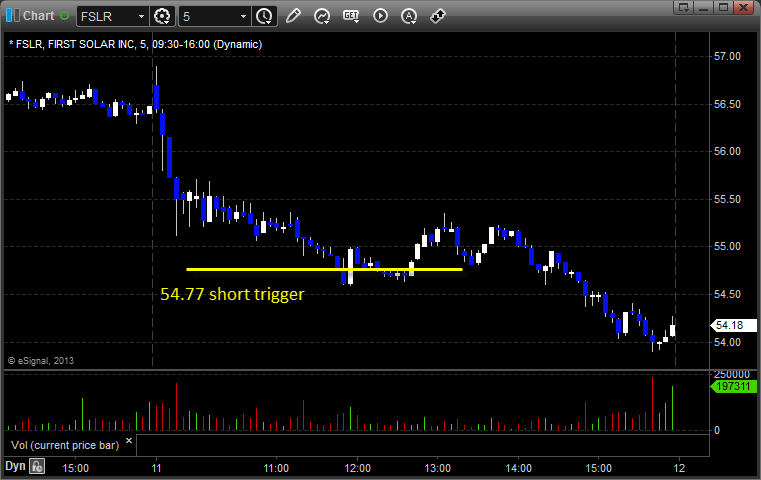
Task: Click the FSLR chart title text
Action: point(135,44)
